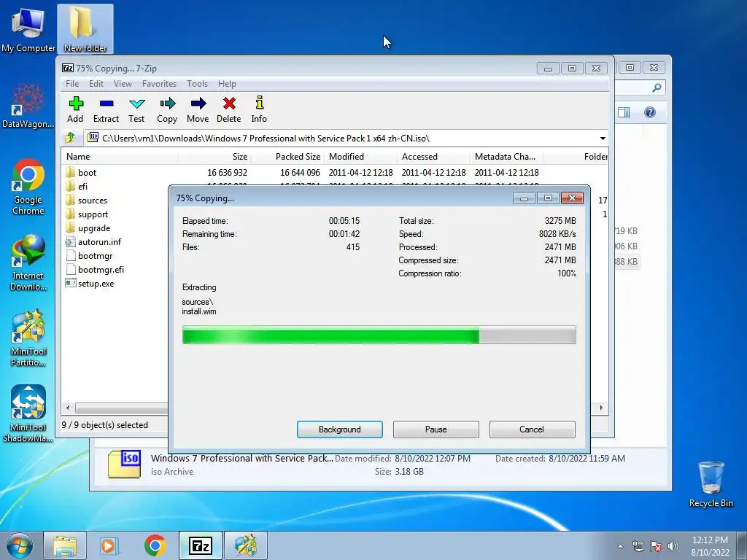Click the Copy toolbar icon
The image size is (747, 560).
(x=167, y=109)
